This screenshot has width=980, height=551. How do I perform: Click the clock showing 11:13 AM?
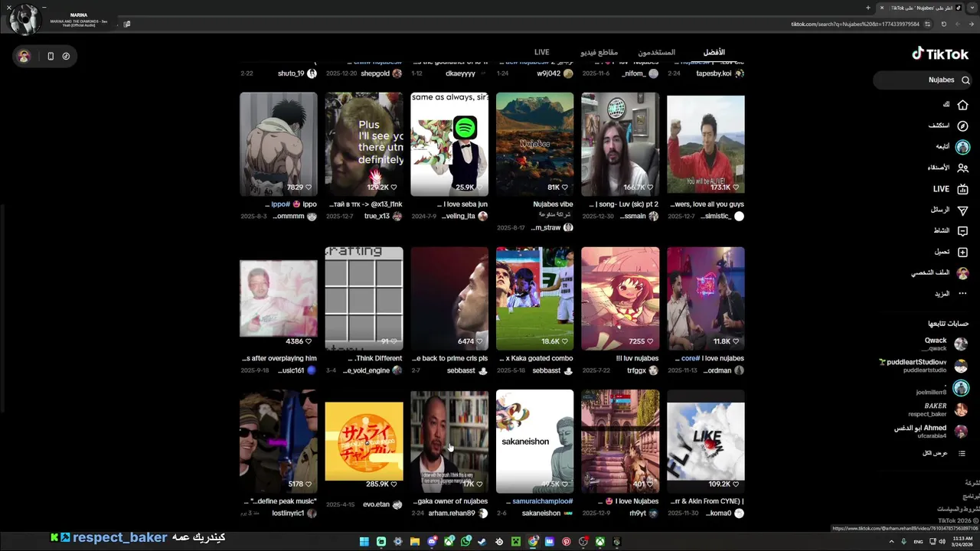962,542
